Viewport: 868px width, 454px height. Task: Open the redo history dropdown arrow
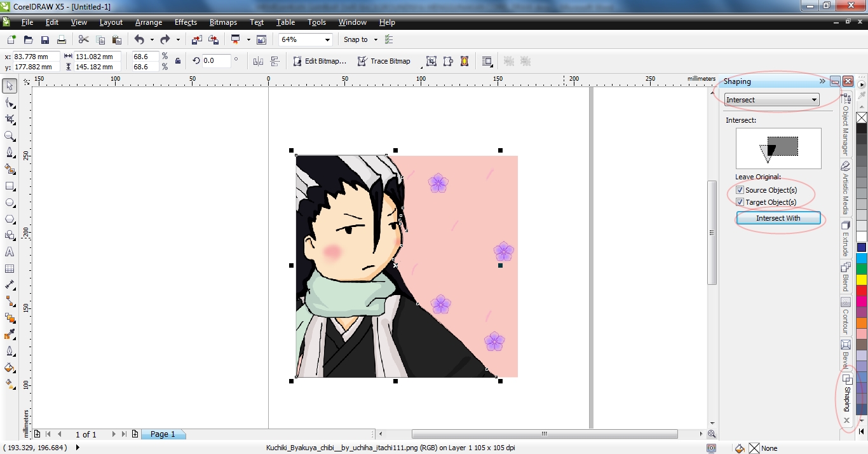pos(178,39)
